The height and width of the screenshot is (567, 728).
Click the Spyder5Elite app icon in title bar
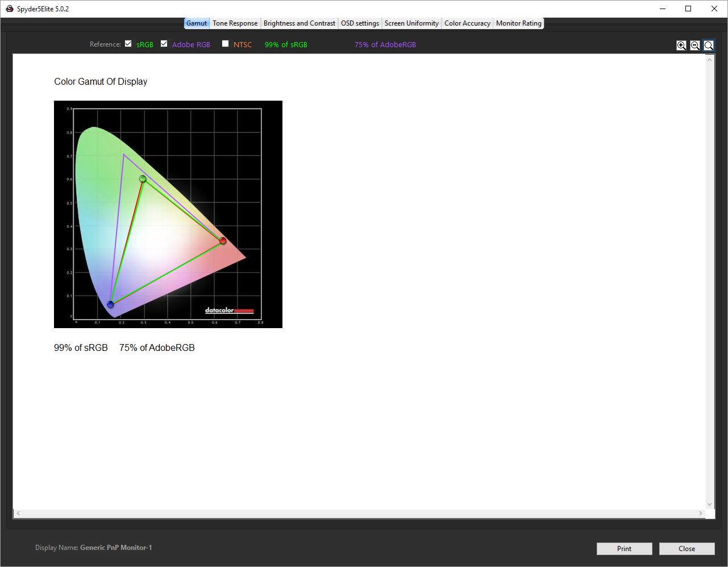point(9,9)
